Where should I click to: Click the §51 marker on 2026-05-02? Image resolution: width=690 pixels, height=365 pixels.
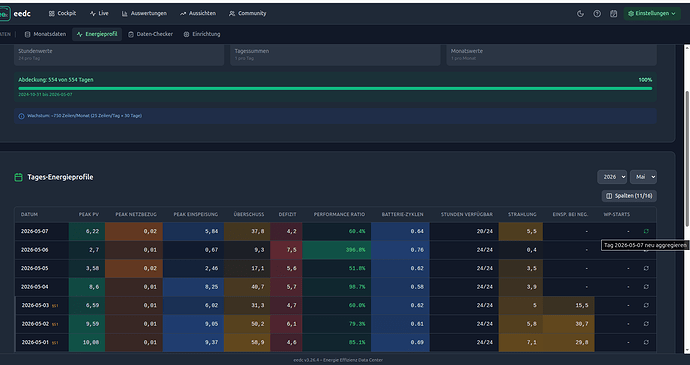(55, 324)
